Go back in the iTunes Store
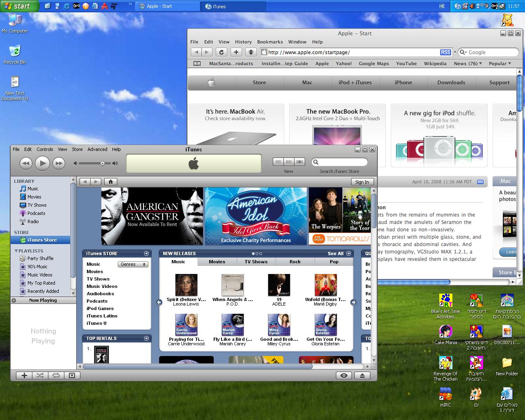Image resolution: width=525 pixels, height=420 pixels. (x=85, y=182)
